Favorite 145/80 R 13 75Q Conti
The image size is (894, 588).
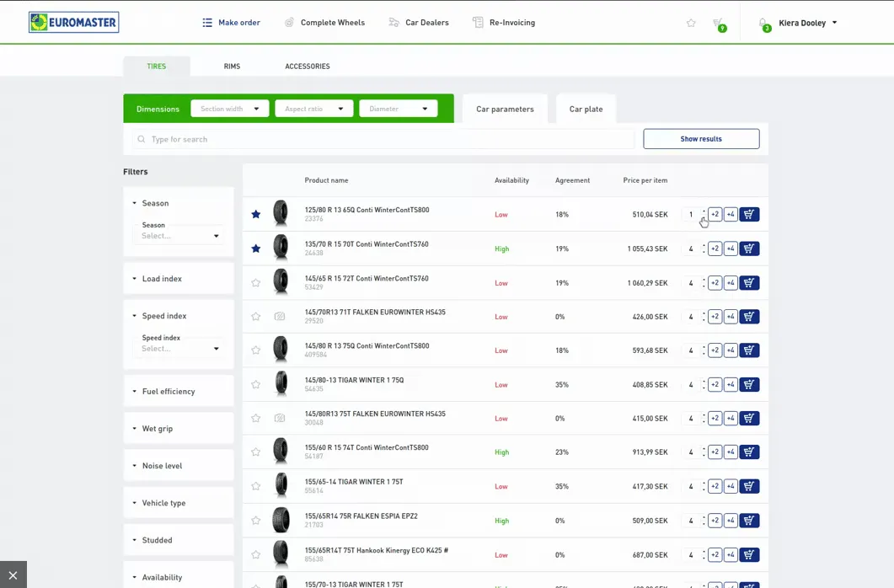point(256,350)
